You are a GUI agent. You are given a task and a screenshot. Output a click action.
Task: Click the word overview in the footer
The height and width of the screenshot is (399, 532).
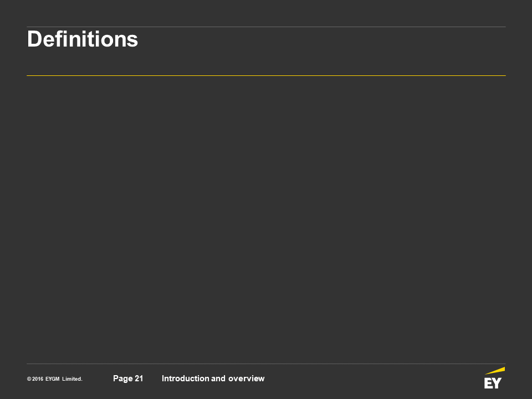tap(246, 378)
